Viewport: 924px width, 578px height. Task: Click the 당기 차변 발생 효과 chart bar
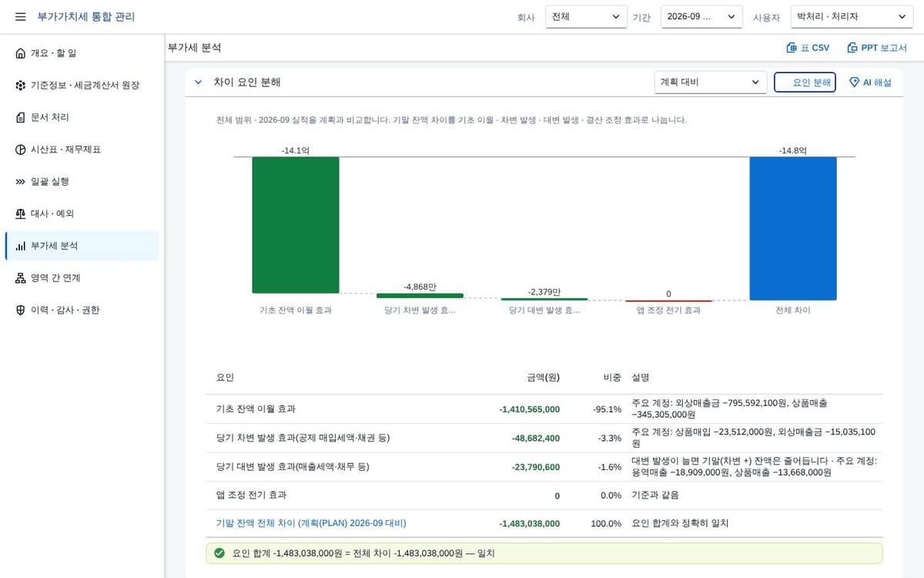pos(420,296)
